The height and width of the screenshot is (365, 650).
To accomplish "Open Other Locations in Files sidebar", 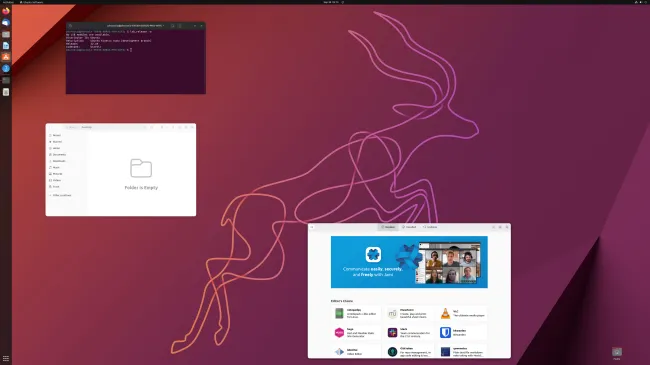I will click(61, 195).
